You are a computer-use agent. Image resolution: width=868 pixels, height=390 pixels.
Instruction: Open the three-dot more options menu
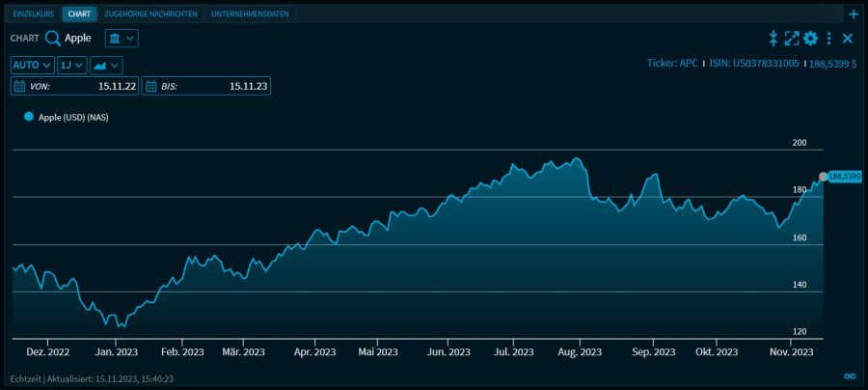pyautogui.click(x=829, y=38)
